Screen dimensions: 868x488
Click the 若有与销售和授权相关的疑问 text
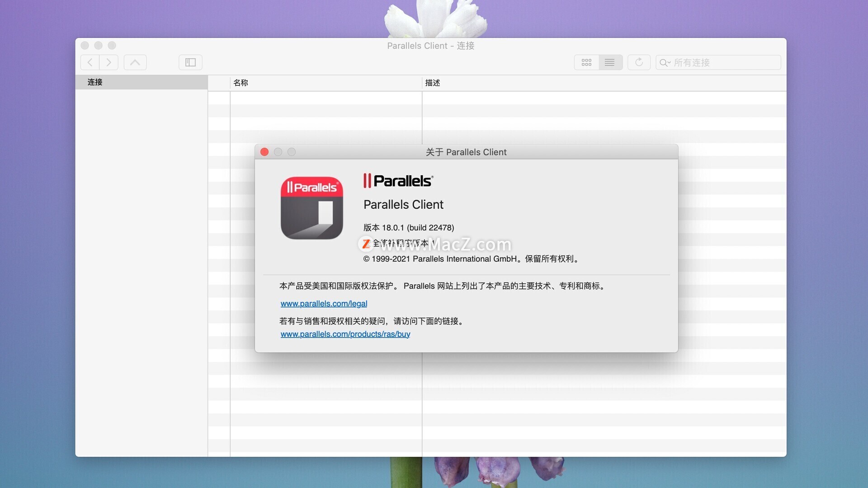pyautogui.click(x=373, y=321)
